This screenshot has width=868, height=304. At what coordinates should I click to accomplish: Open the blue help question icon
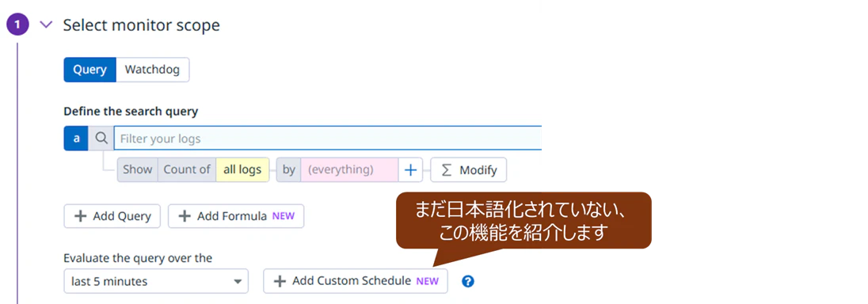point(468,281)
